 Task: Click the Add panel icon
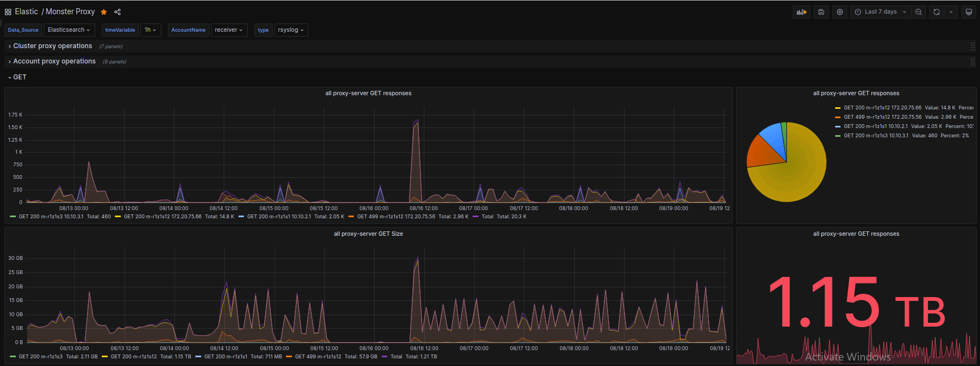pyautogui.click(x=802, y=12)
